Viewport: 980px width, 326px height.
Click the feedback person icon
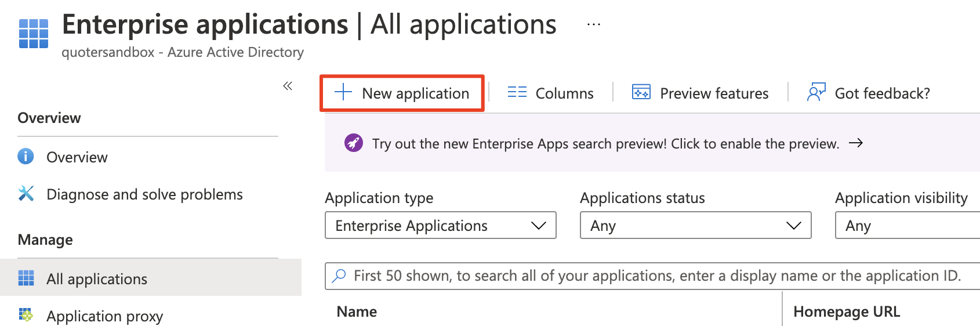pyautogui.click(x=816, y=92)
